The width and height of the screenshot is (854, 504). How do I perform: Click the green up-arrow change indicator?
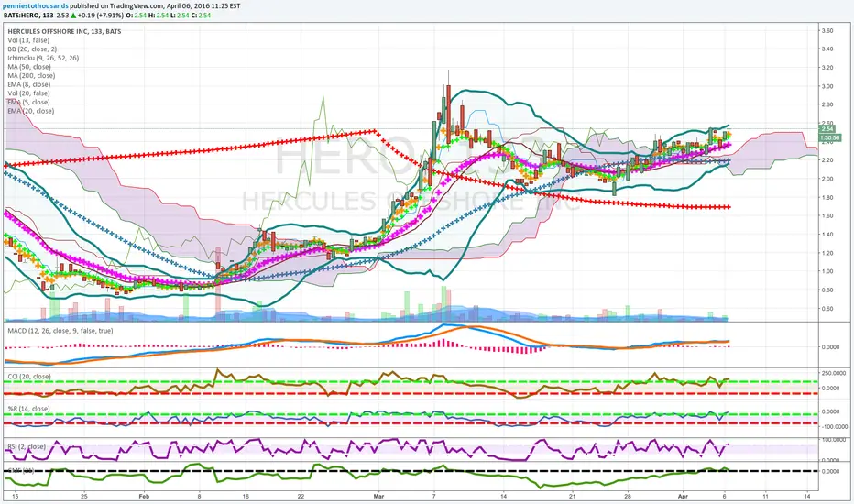click(x=73, y=16)
